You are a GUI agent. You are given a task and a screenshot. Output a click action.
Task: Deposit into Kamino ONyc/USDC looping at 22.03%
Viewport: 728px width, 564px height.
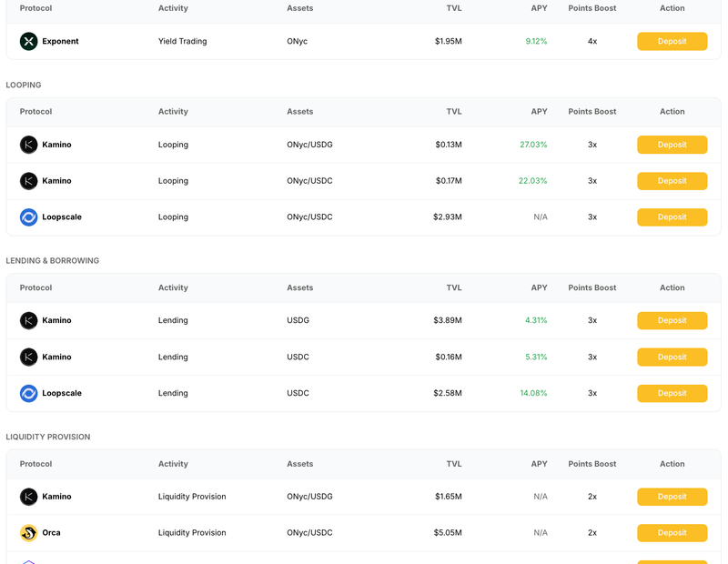(x=672, y=181)
